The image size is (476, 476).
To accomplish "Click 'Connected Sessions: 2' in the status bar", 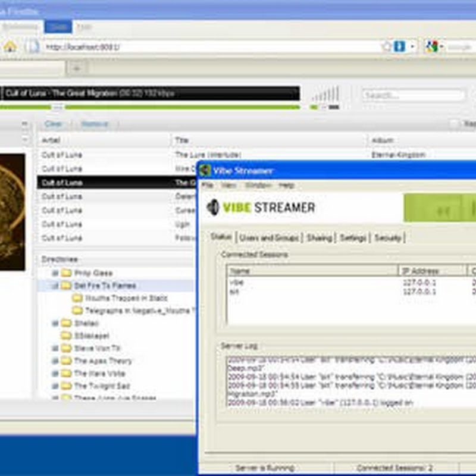I will (394, 468).
